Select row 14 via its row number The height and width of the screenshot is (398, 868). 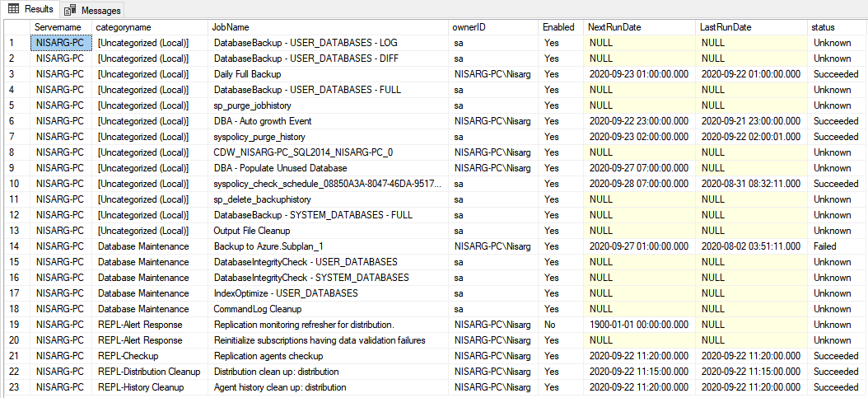coord(12,246)
